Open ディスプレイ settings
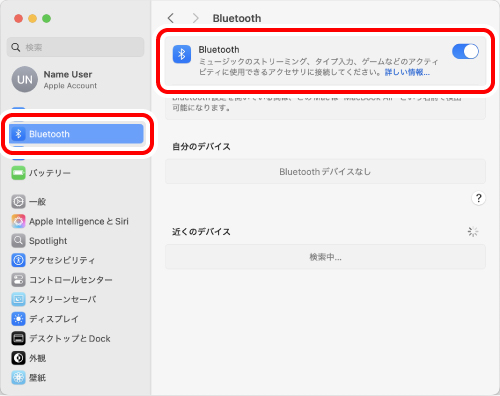Viewport: 500px width, 396px height. [x=76, y=319]
